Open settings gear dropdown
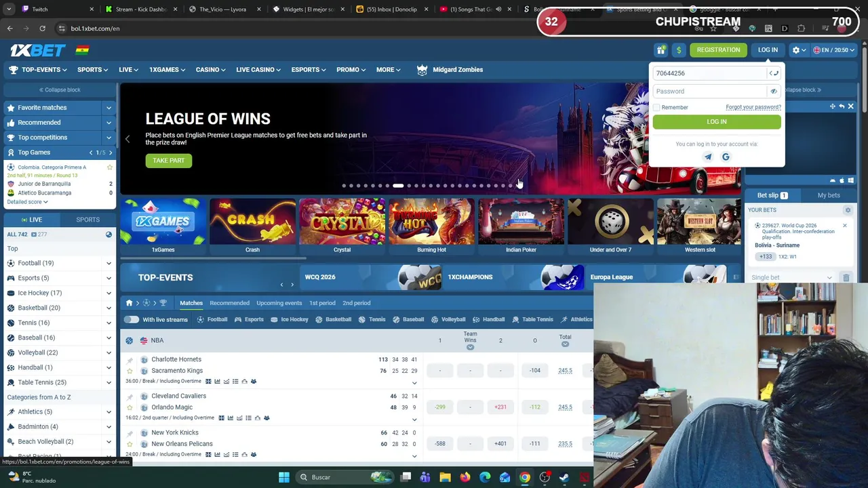Image resolution: width=868 pixels, height=488 pixels. tap(799, 50)
